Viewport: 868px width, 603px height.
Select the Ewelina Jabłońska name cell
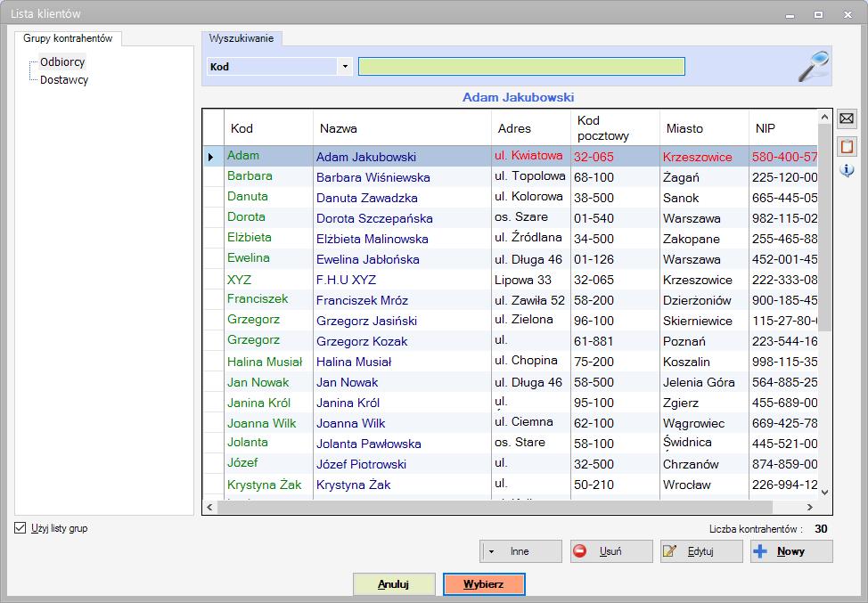pyautogui.click(x=402, y=259)
